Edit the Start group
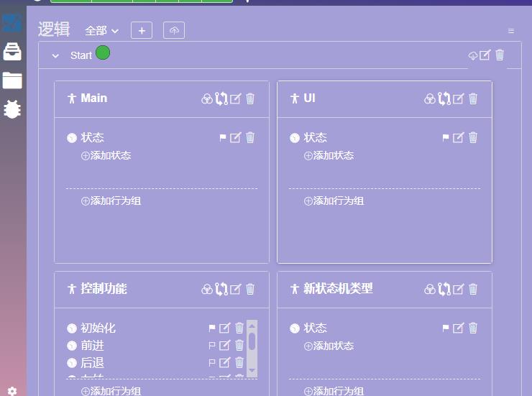This screenshot has width=532, height=396. 485,55
